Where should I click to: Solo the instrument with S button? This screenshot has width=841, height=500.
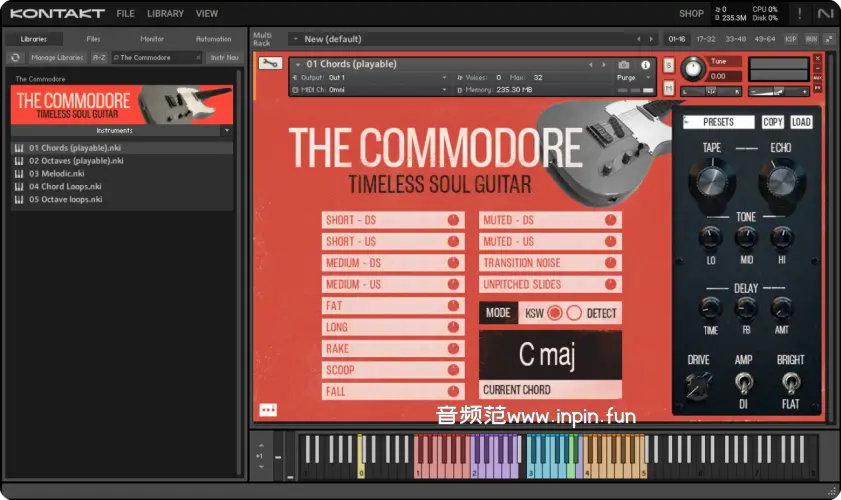668,65
